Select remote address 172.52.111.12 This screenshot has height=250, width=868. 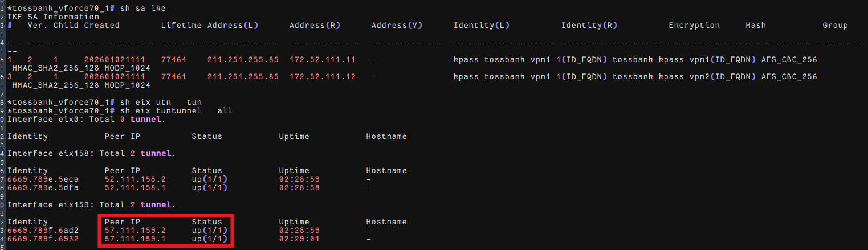click(x=322, y=76)
